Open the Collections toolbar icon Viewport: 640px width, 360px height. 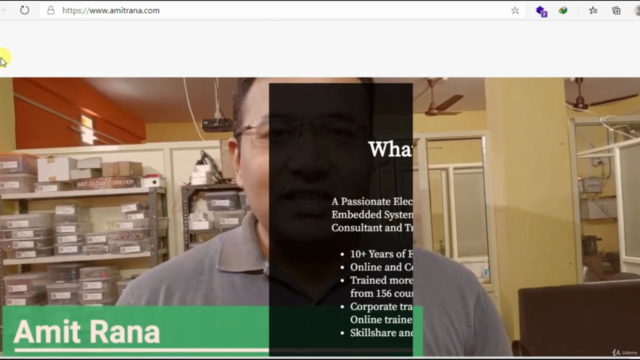pyautogui.click(x=616, y=11)
